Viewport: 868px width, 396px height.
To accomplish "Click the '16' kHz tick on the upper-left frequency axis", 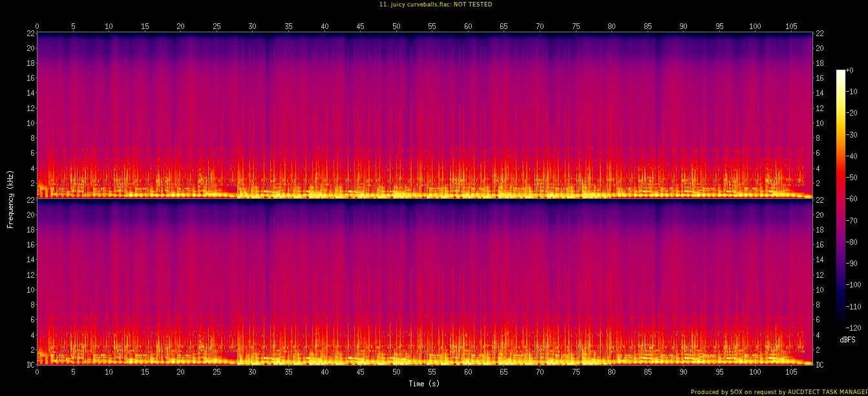I will (29, 78).
